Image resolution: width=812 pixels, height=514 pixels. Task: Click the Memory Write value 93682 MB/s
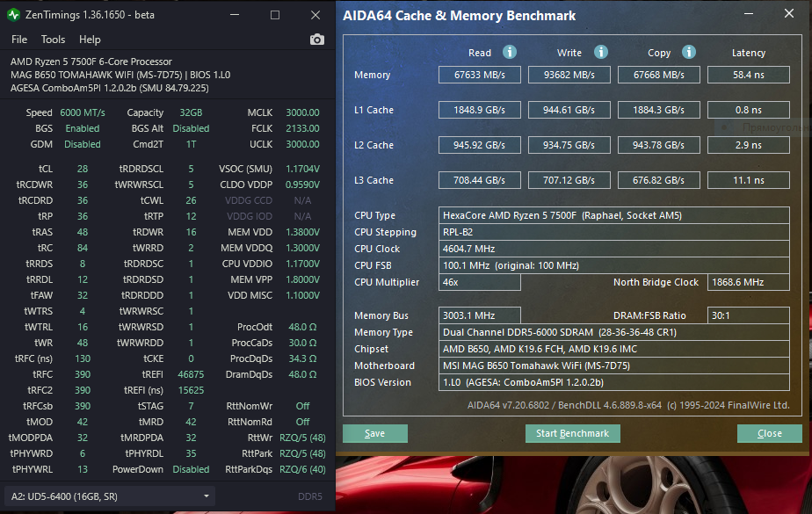point(569,75)
